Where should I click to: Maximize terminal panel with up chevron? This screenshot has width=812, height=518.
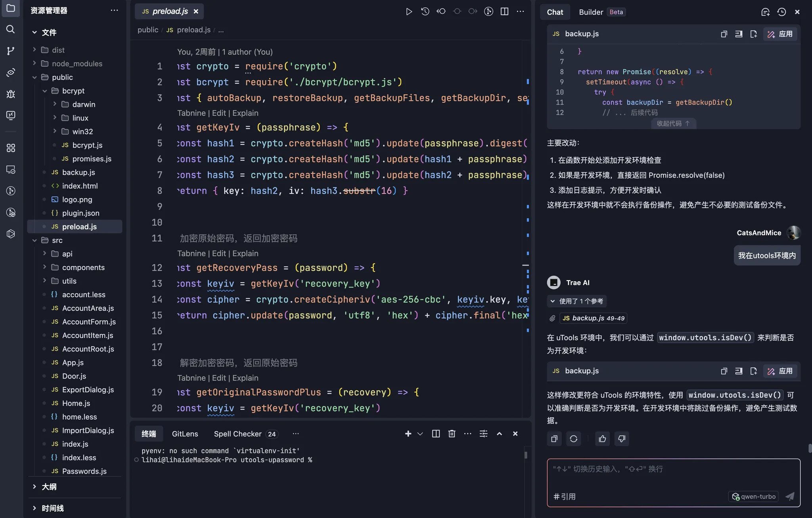(x=499, y=434)
